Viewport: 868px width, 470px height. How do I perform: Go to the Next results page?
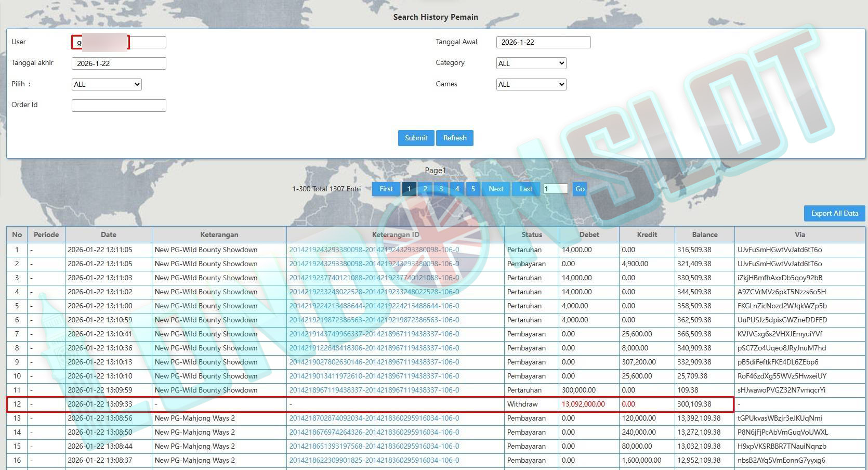(x=496, y=189)
